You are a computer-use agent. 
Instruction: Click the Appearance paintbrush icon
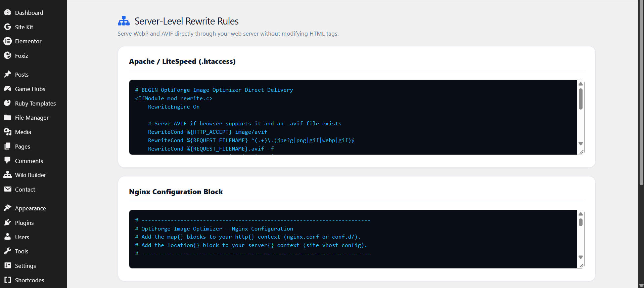(x=7, y=208)
